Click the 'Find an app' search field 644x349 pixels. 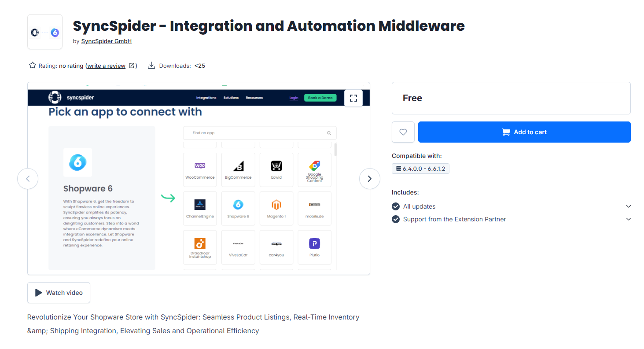click(260, 133)
